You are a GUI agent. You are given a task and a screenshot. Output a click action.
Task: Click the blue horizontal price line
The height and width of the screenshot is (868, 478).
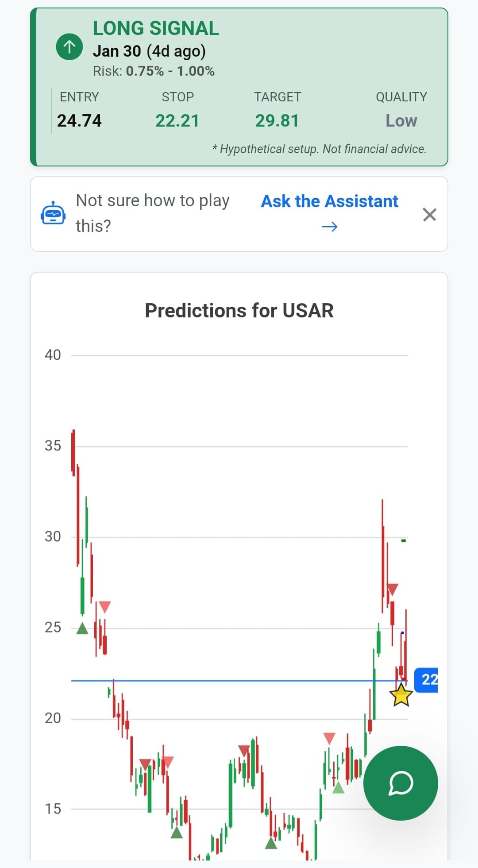coord(221,681)
